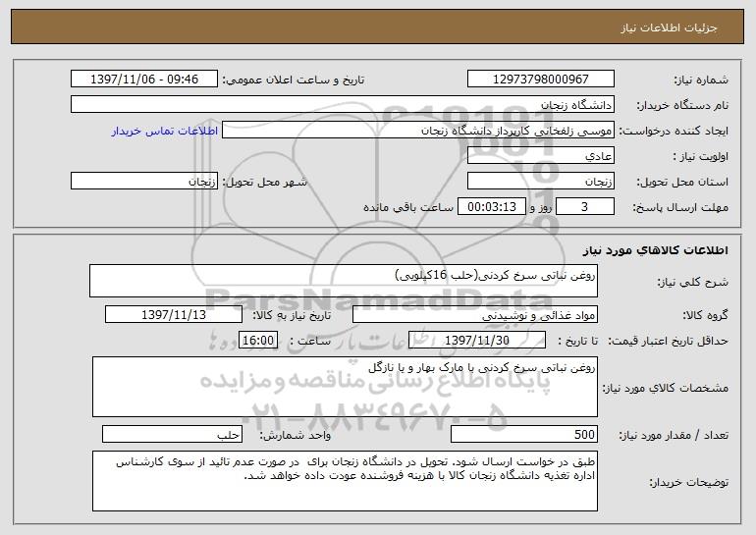Click the label شهر محل تحویل
Viewport: 756px width, 535px height.
tap(265, 182)
